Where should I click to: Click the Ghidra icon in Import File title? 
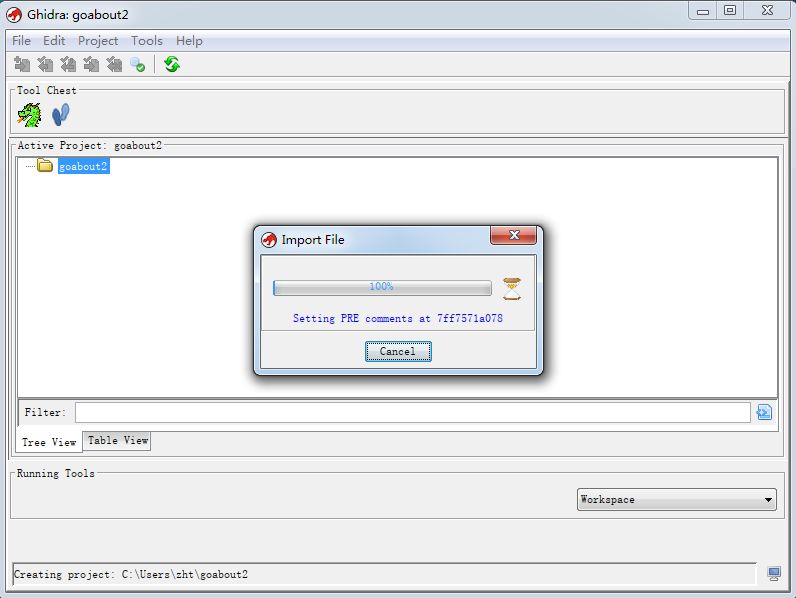(x=269, y=240)
